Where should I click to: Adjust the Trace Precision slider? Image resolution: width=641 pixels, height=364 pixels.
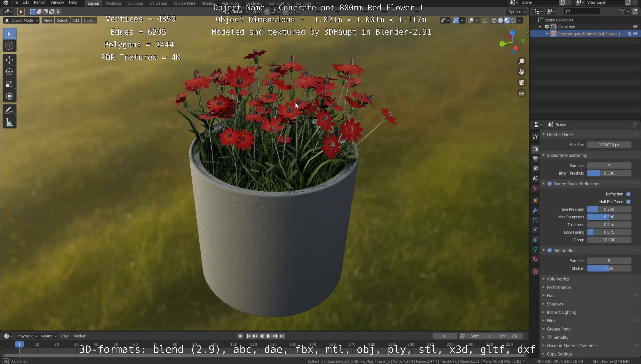(x=609, y=209)
